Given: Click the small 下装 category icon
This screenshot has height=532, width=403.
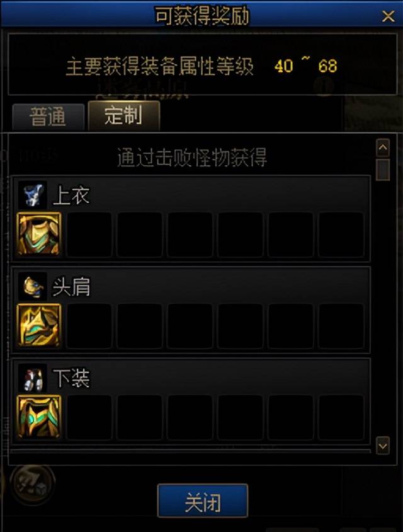Looking at the screenshot, I should [33, 378].
